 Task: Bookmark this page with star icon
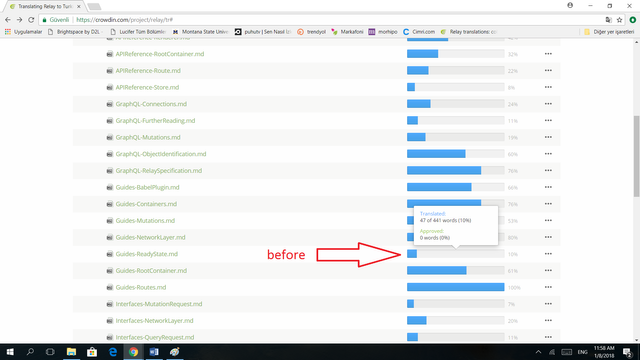[x=619, y=20]
